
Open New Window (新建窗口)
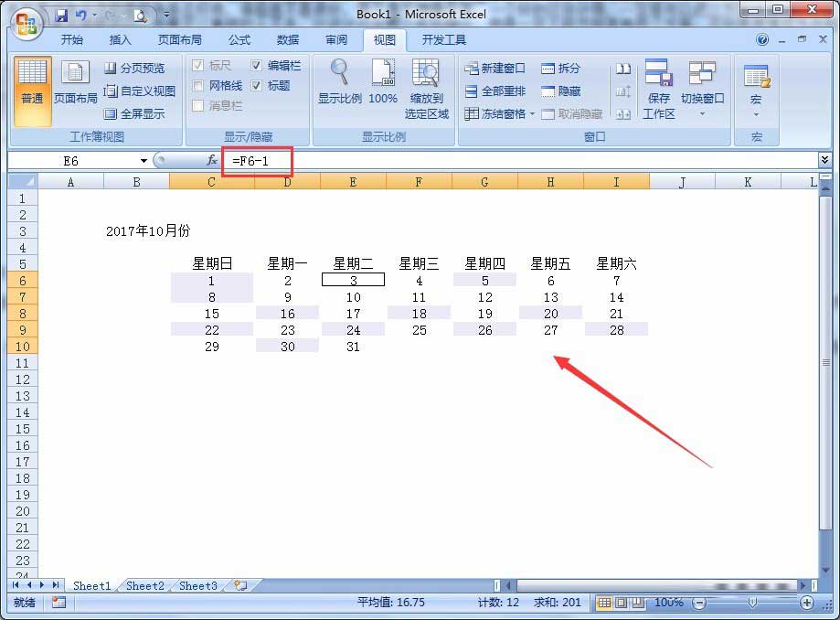pyautogui.click(x=494, y=68)
